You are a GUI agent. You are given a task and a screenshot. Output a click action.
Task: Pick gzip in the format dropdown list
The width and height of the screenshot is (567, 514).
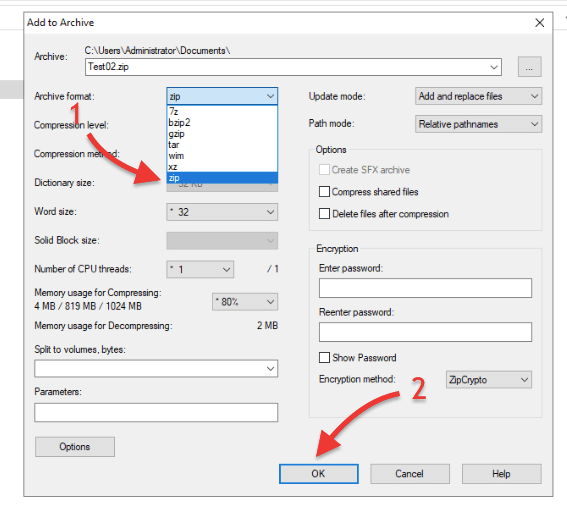[x=222, y=134]
